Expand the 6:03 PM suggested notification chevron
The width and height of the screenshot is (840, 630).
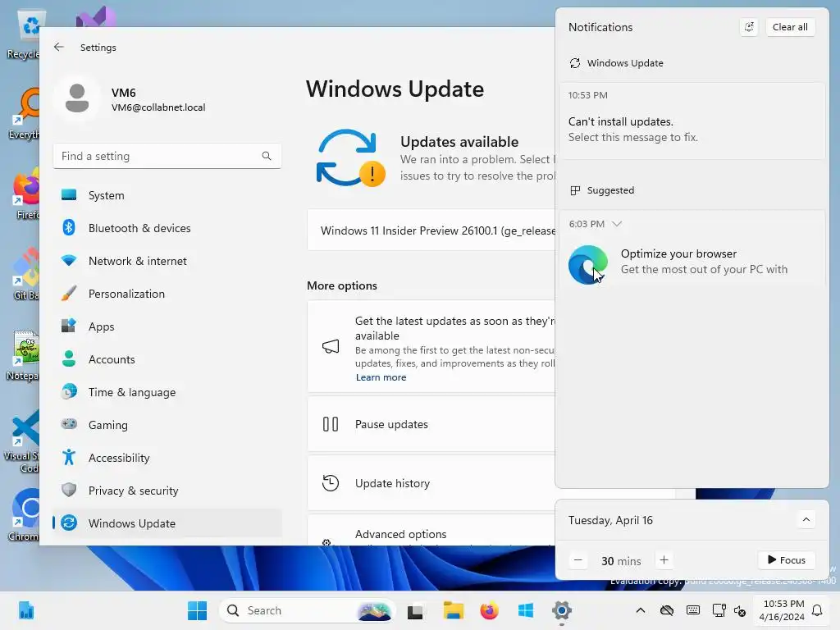pos(617,224)
